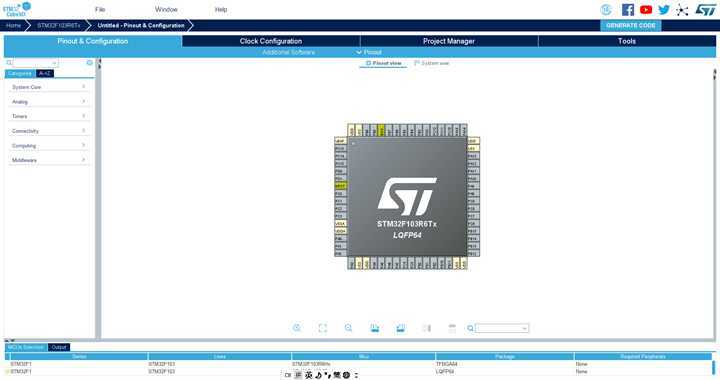Click the pin search box below chip
720x380 pixels.
pos(502,328)
